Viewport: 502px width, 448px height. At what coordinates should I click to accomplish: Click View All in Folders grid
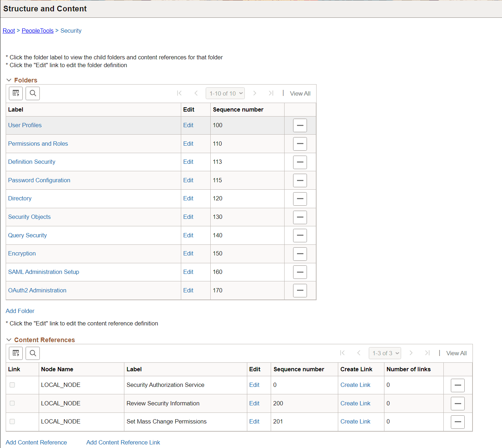pos(300,93)
